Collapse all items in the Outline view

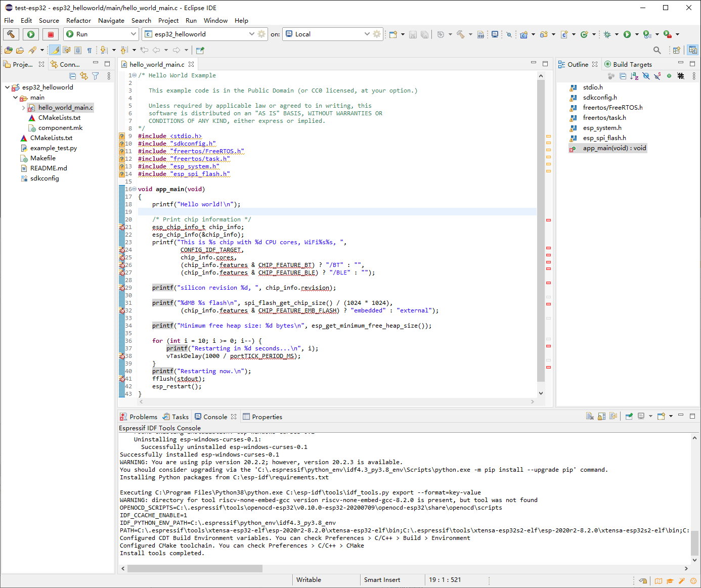click(623, 75)
